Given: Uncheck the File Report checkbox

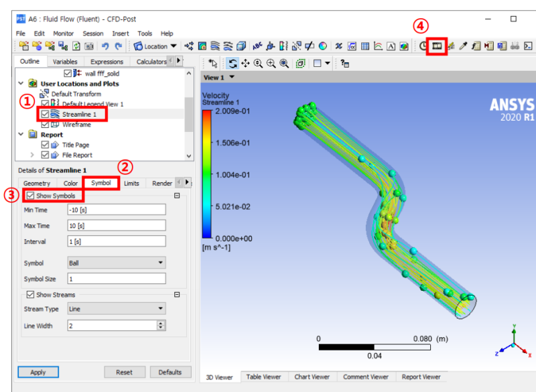Looking at the screenshot, I should (x=45, y=155).
